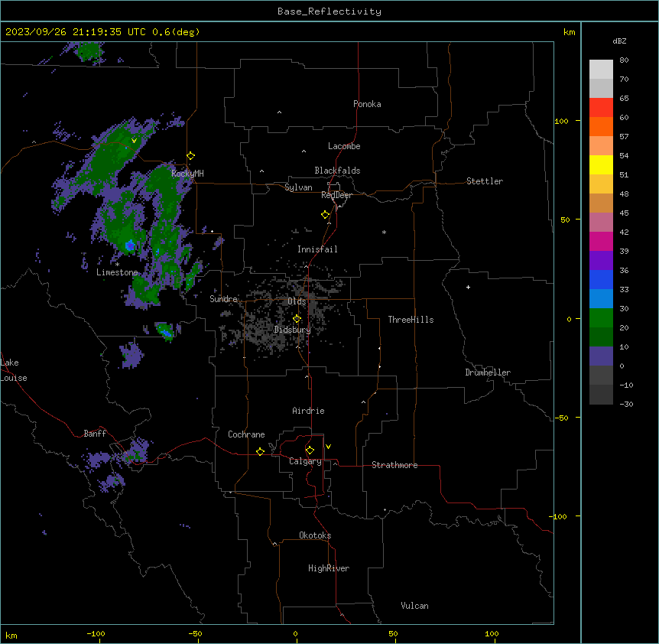Click the Base_Reflectivity title text

(x=329, y=11)
